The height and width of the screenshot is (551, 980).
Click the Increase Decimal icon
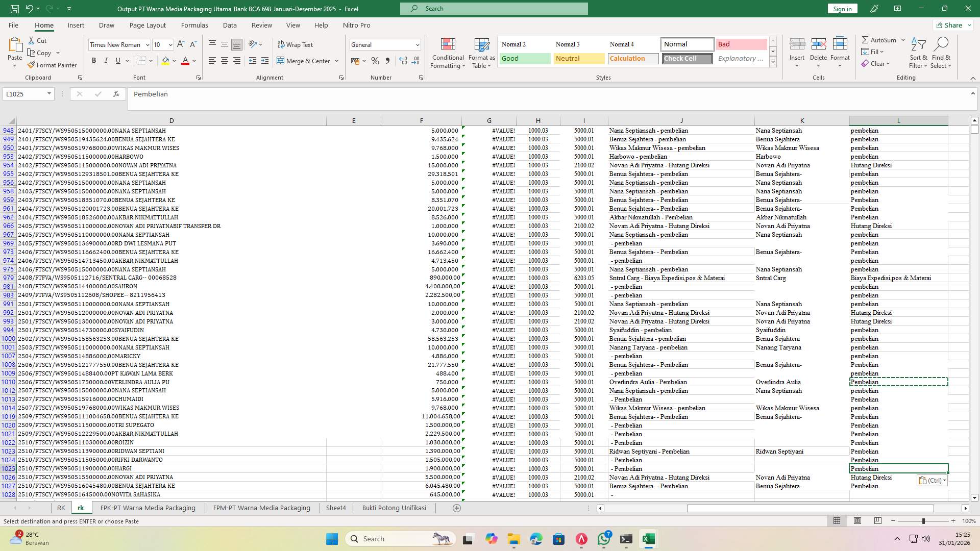pyautogui.click(x=403, y=61)
